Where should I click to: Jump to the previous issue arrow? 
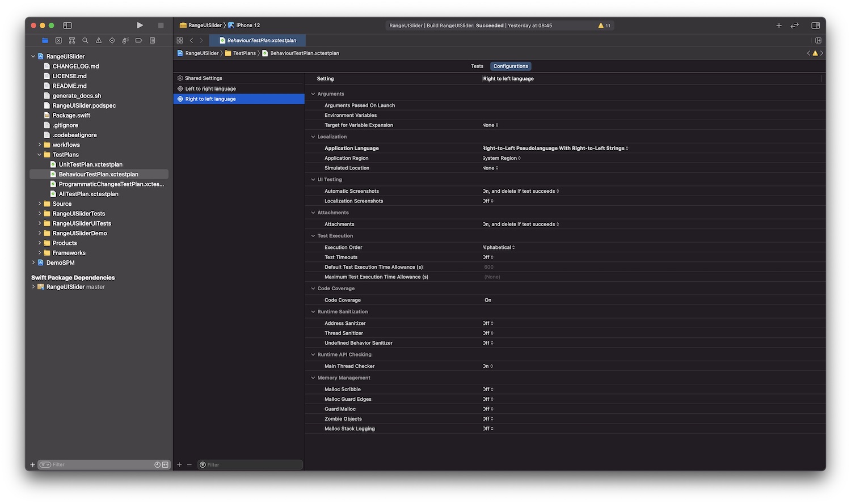pyautogui.click(x=808, y=53)
